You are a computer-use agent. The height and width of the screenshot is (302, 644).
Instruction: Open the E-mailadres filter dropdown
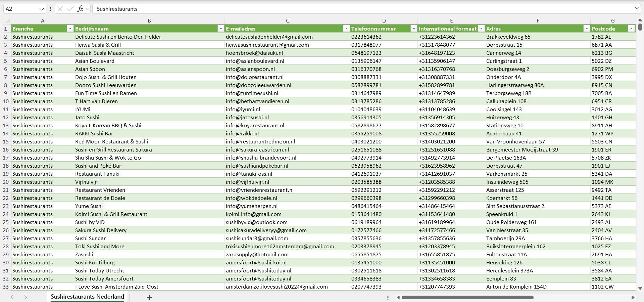pos(346,29)
